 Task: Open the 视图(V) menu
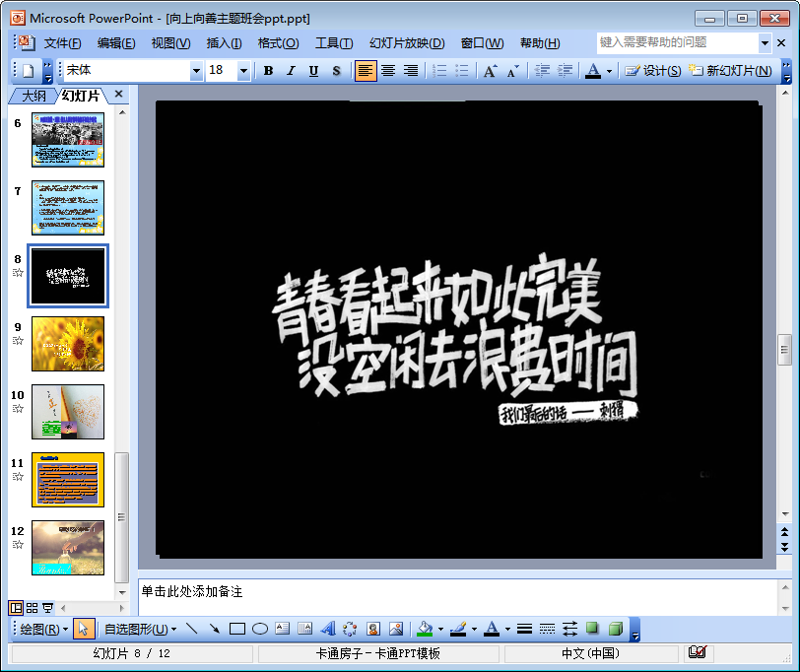click(x=170, y=43)
